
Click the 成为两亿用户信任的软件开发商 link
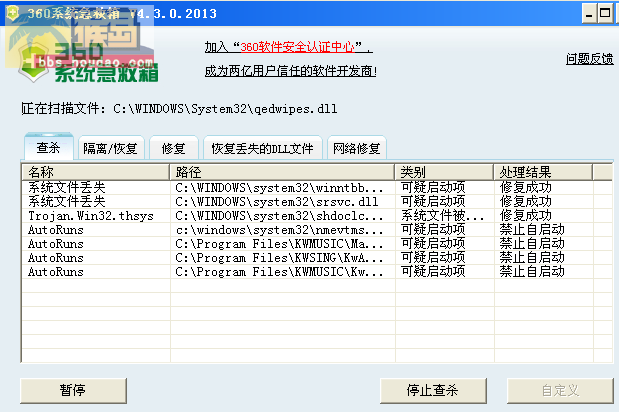290,71
